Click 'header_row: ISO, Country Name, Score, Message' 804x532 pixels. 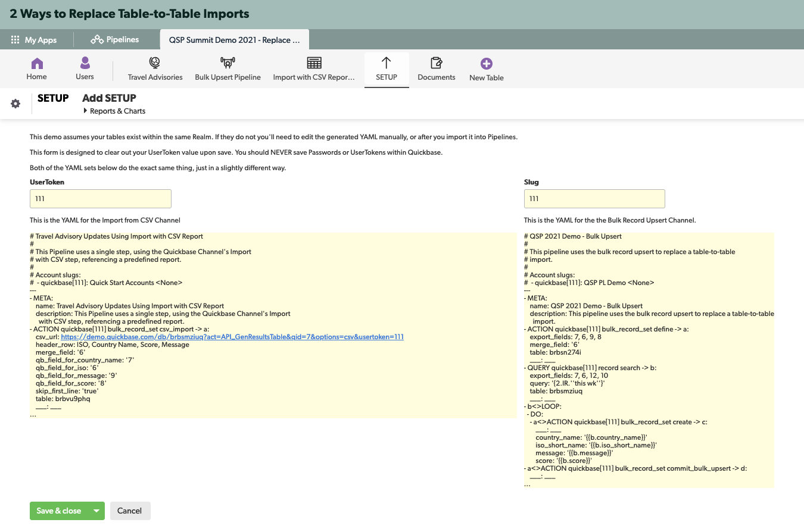[x=113, y=345]
